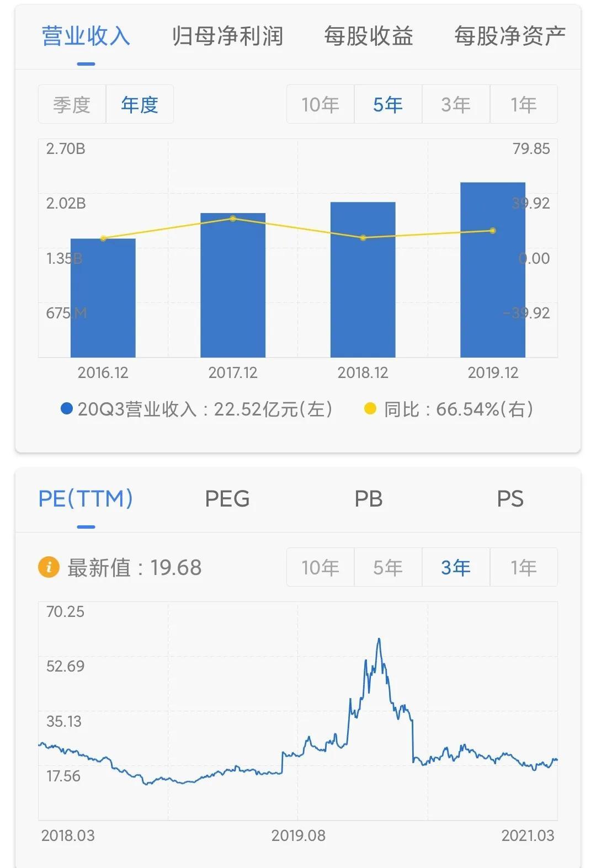Choose 1年 range for PE chart

pos(523,567)
